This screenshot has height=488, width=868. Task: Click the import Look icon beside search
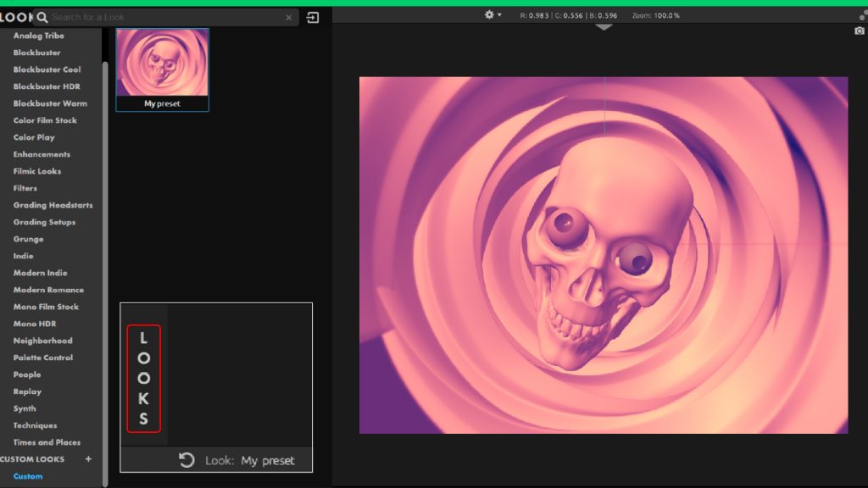point(313,17)
